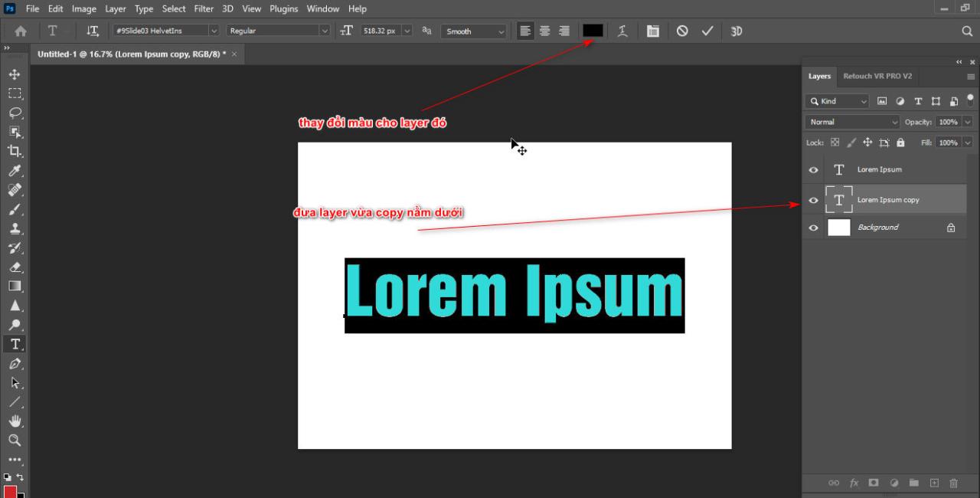Switch to the Retouch VR PRO V2 tab

pos(877,76)
